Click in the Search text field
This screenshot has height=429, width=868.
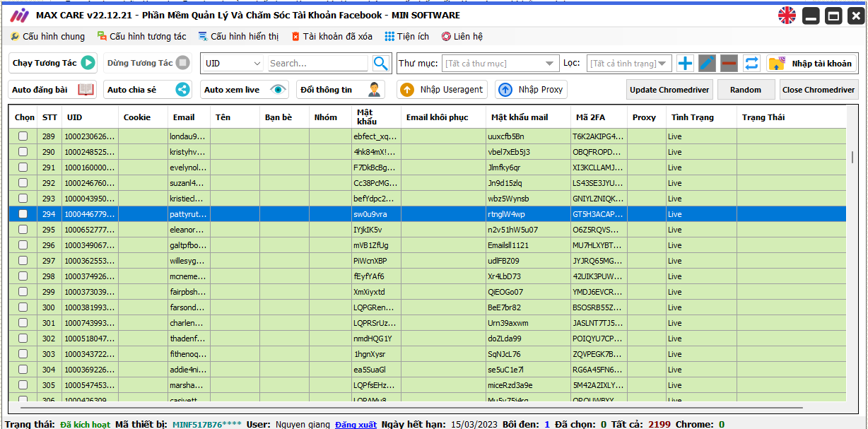[318, 63]
